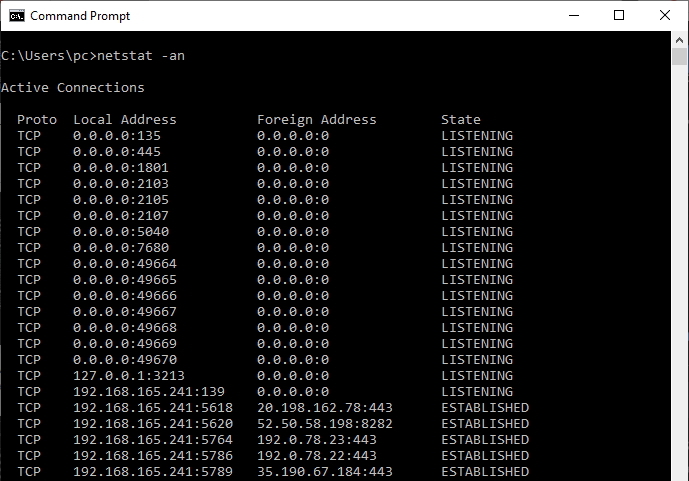
Task: Click ESTABLISHED state for port 5620 row
Action: pyautogui.click(x=485, y=423)
